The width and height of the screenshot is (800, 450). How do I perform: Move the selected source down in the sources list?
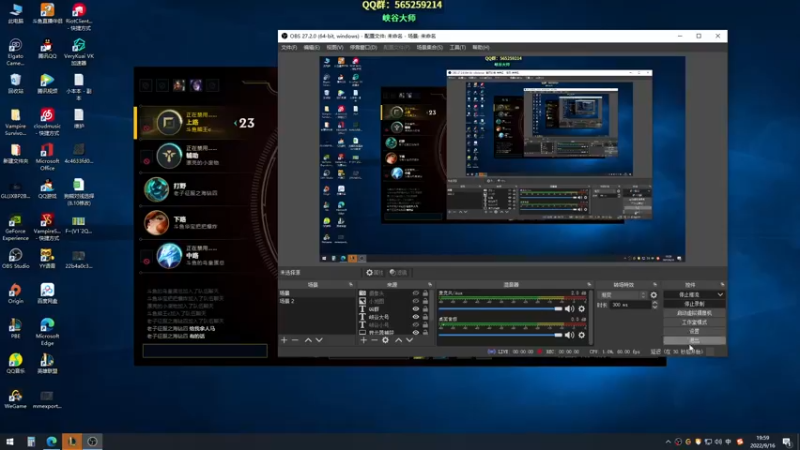[409, 340]
